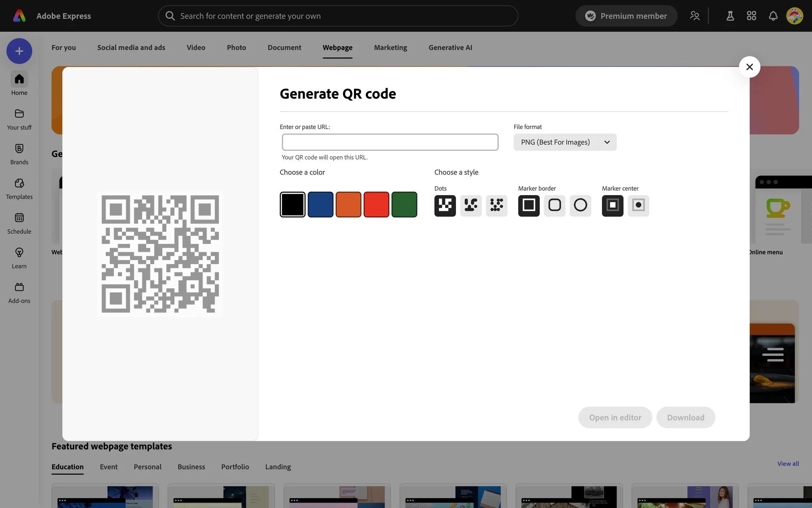Image resolution: width=812 pixels, height=508 pixels.
Task: Click the notifications bell icon
Action: tap(773, 16)
